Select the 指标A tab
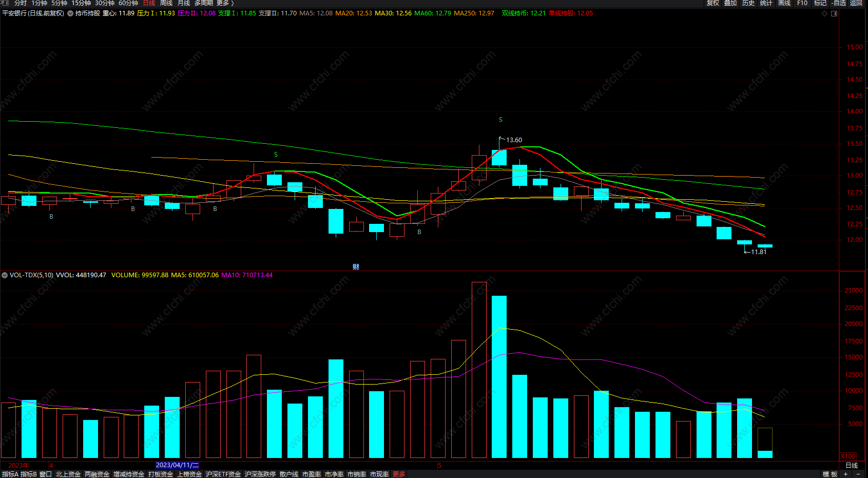 point(10,474)
